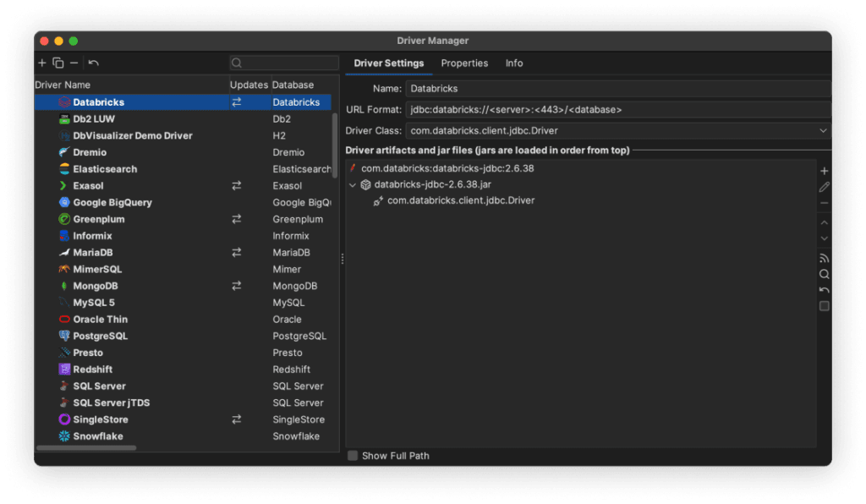The image size is (866, 504).
Task: Search for driver classes using the magnifier icon
Action: coord(825,274)
